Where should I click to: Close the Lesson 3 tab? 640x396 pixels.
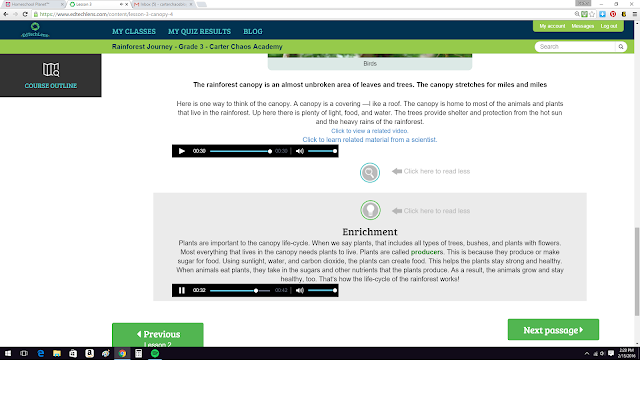tap(126, 4)
